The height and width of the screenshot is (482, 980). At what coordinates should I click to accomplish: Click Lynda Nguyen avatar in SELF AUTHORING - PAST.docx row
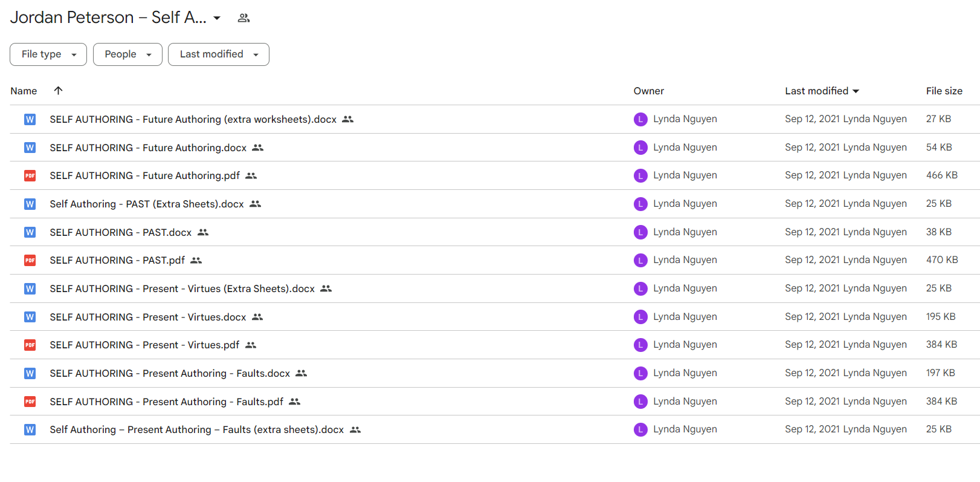pos(640,232)
